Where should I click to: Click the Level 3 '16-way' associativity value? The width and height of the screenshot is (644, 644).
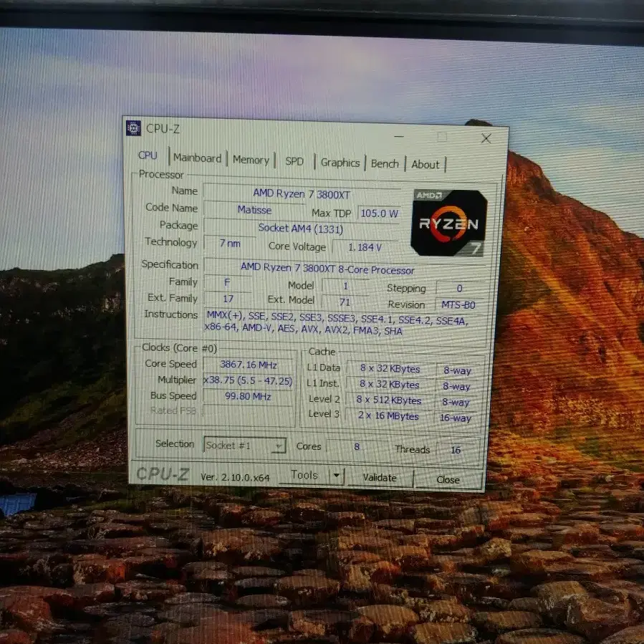click(455, 418)
